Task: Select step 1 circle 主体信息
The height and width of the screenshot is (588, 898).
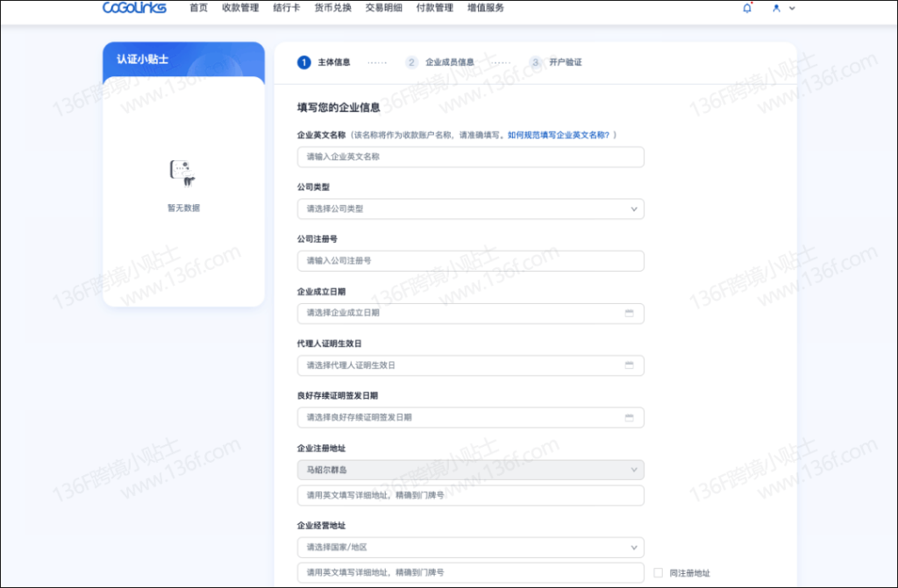Action: [x=303, y=62]
